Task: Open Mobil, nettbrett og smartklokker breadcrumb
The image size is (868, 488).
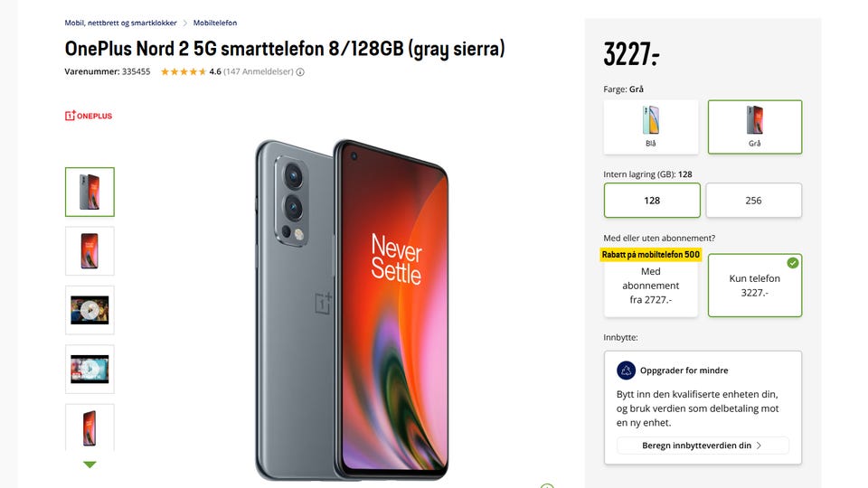Action: pyautogui.click(x=120, y=23)
